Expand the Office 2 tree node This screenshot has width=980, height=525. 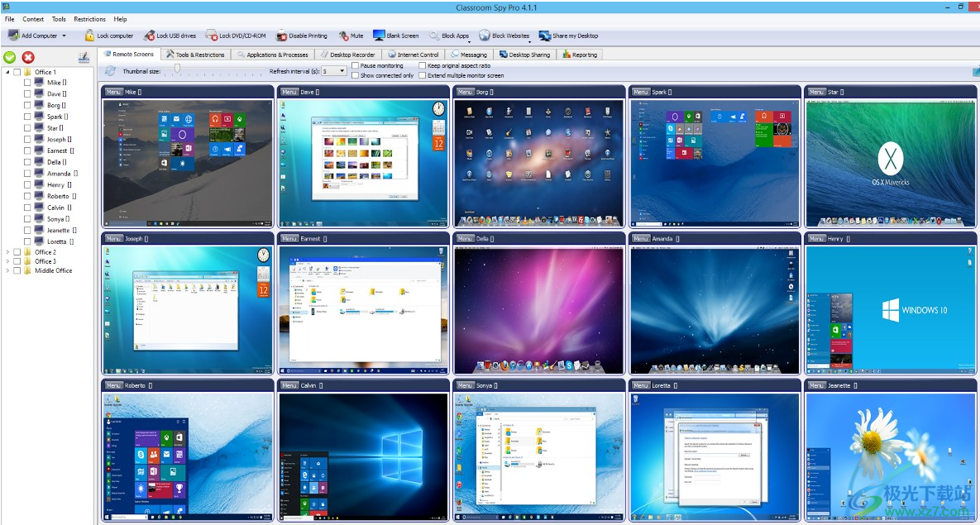tap(7, 252)
